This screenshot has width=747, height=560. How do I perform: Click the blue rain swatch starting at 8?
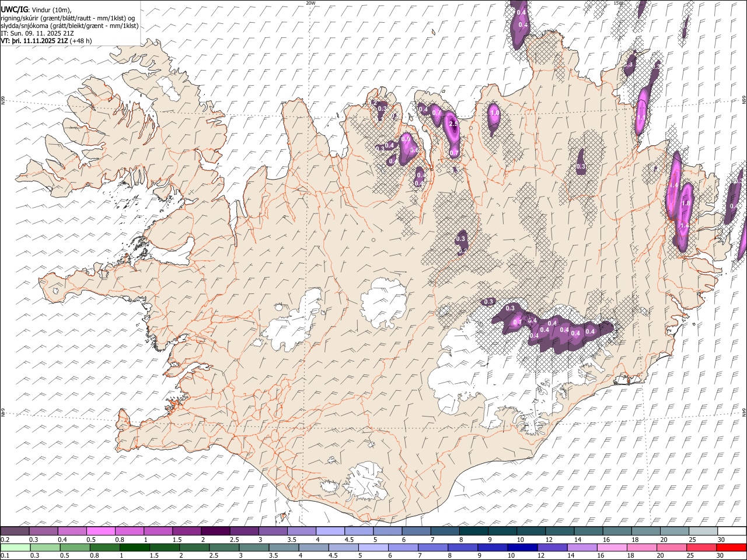tap(463, 547)
